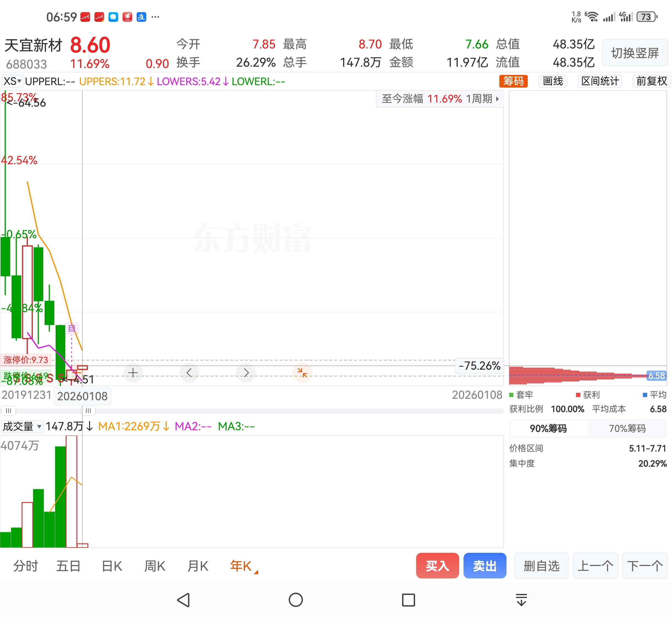Click the plus zoom-in chart icon

pos(133,373)
